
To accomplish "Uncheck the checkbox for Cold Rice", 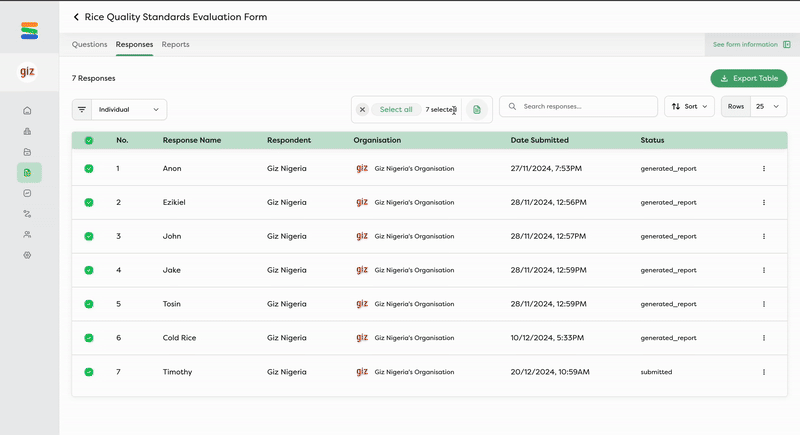I will (x=89, y=338).
